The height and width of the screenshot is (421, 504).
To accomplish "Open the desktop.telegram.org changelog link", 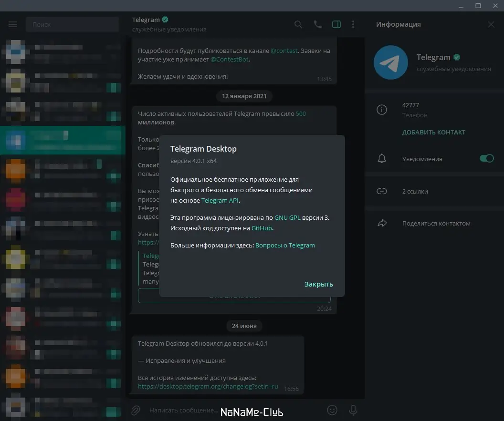I will (x=208, y=386).
